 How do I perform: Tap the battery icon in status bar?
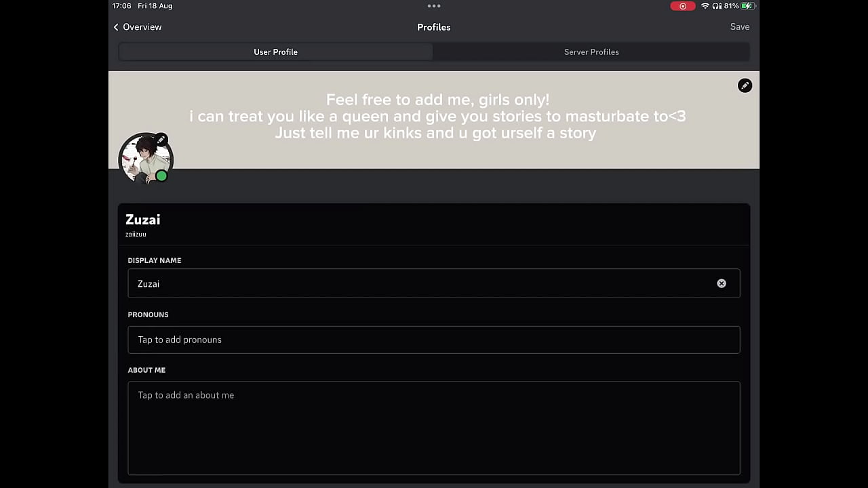[x=748, y=6]
